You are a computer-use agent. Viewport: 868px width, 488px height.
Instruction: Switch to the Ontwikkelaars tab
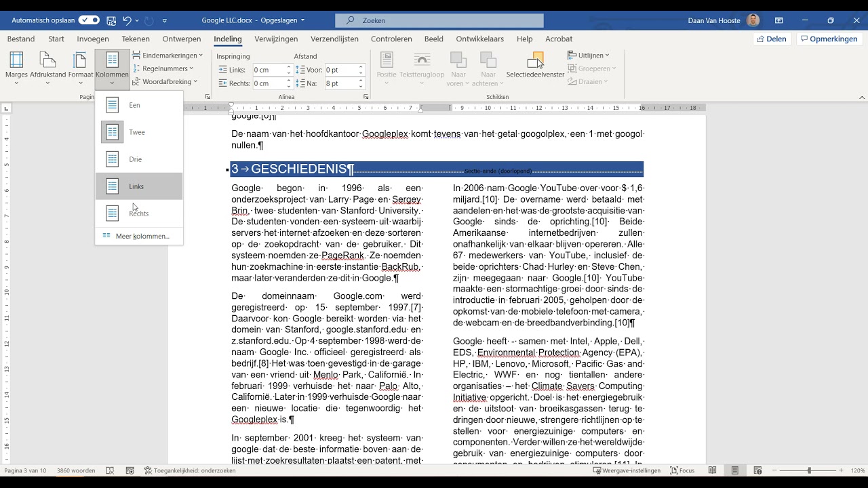pos(480,39)
